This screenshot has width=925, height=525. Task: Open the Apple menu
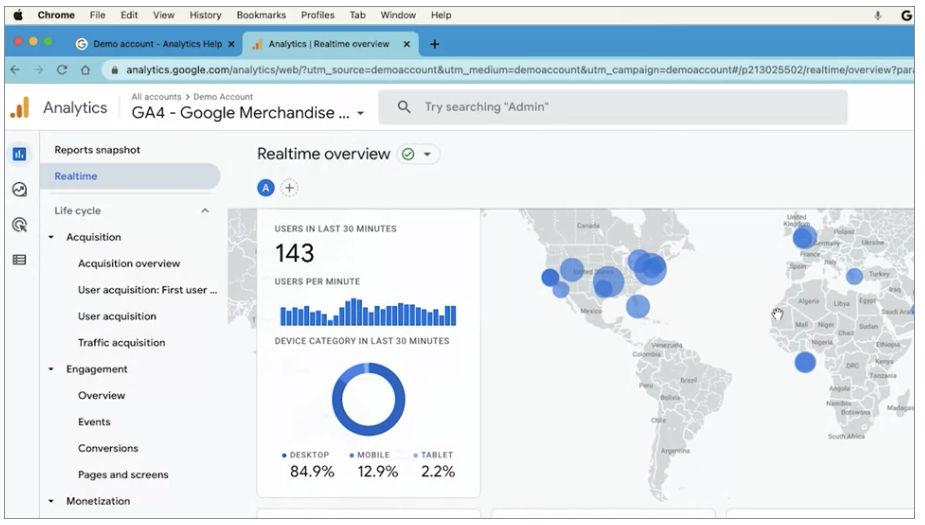(x=18, y=15)
